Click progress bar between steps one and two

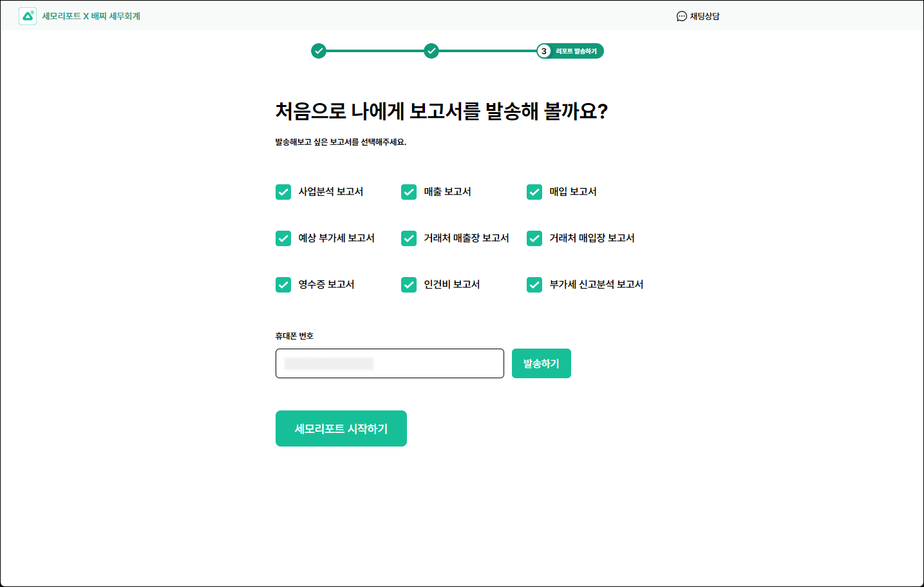(375, 51)
